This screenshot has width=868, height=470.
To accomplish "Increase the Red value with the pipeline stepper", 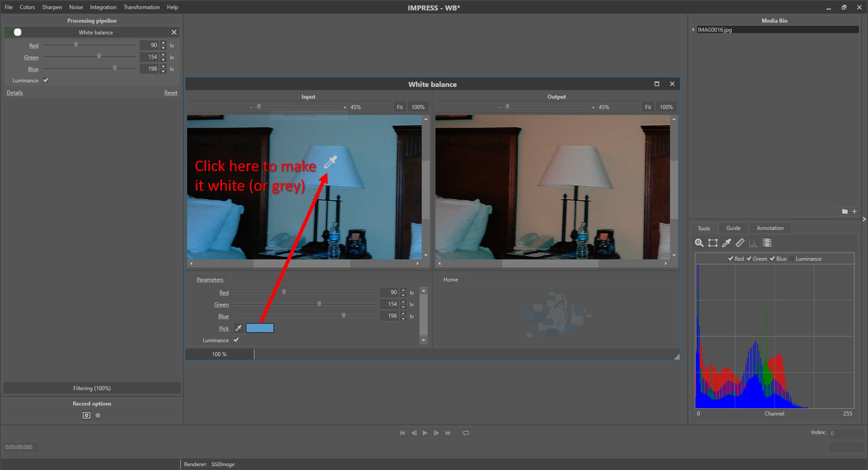I will coord(163,43).
